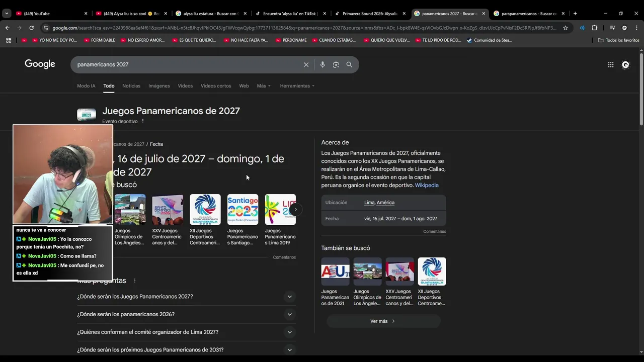Expand question about próximos Juegos Panamericanos de 2031
The image size is (644, 362).
pos(186,350)
